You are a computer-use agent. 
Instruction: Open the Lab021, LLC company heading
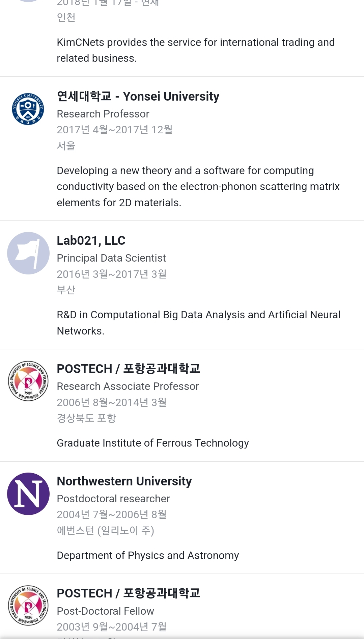point(91,241)
